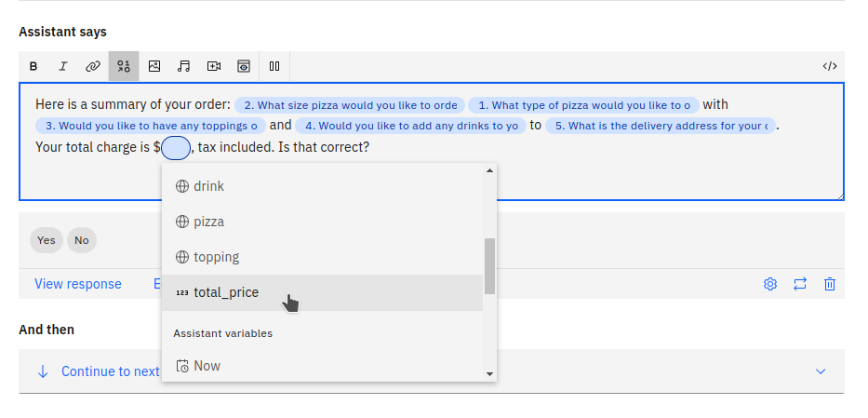Viewport: 868px width, 418px height.
Task: Insert a video response
Action: tap(214, 66)
